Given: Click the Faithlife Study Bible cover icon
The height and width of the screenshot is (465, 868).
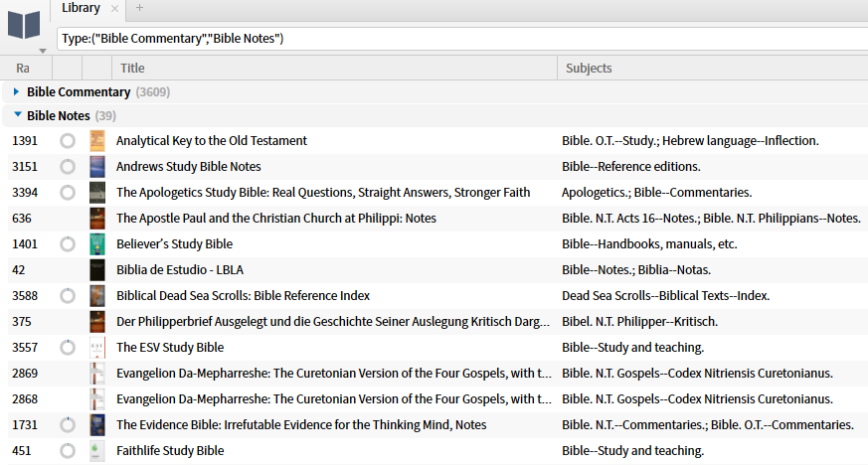Looking at the screenshot, I should [x=96, y=451].
